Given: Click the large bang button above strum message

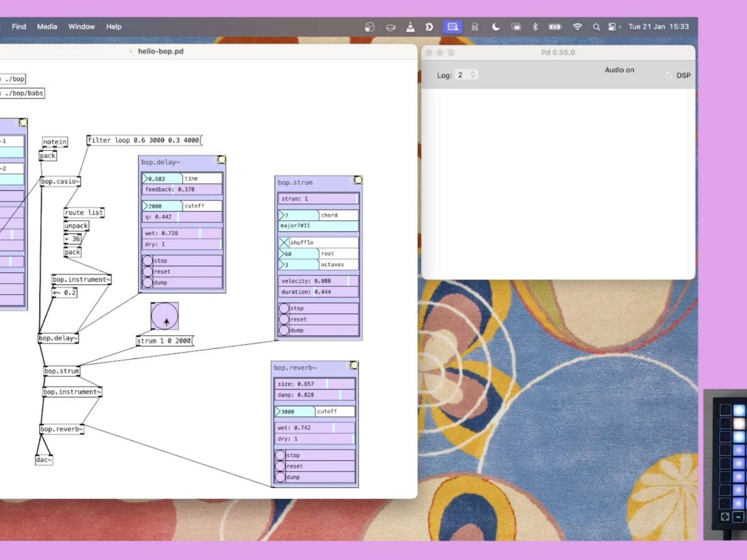Looking at the screenshot, I should [x=164, y=316].
